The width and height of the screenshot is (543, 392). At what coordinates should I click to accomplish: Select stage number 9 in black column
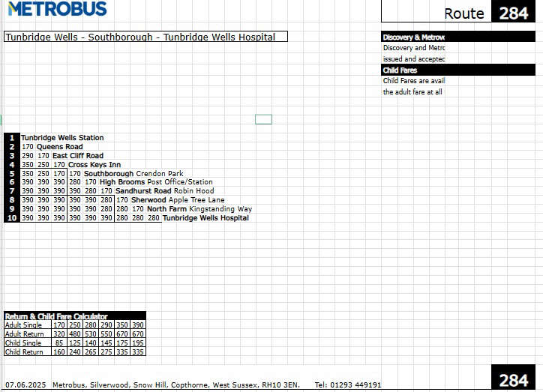point(12,209)
